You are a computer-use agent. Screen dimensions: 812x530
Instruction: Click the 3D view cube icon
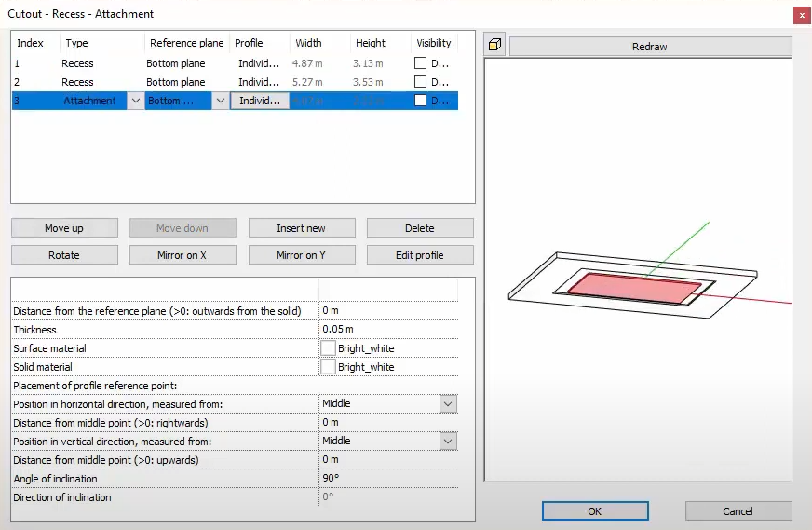(x=494, y=46)
